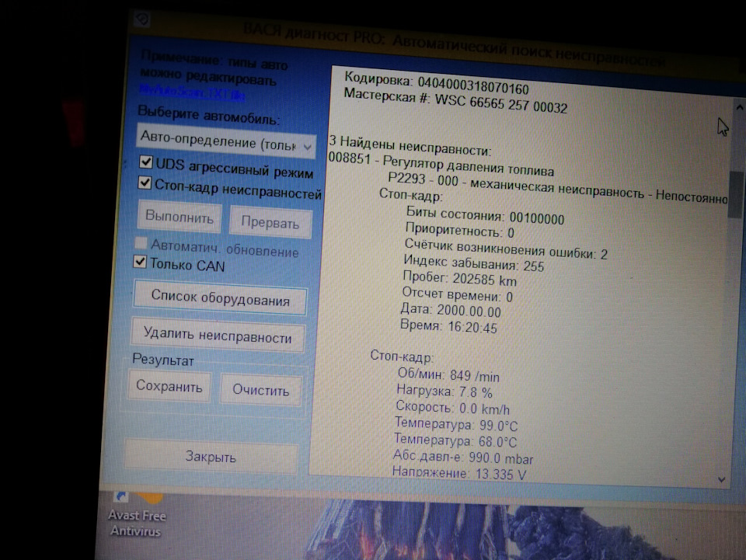Screen dimensions: 746x560
Task: Click the Пробег: 202585 km line
Action: pyautogui.click(x=459, y=278)
